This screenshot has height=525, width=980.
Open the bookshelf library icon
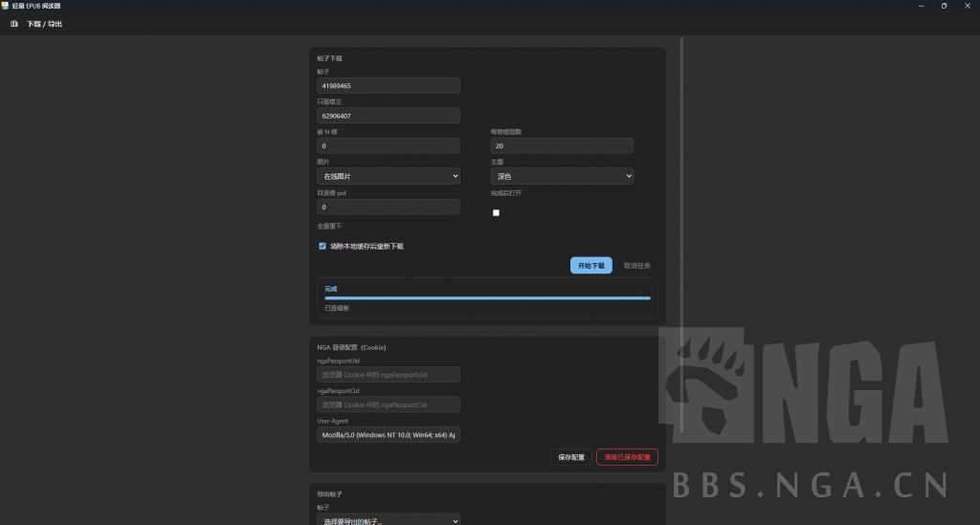[13, 24]
